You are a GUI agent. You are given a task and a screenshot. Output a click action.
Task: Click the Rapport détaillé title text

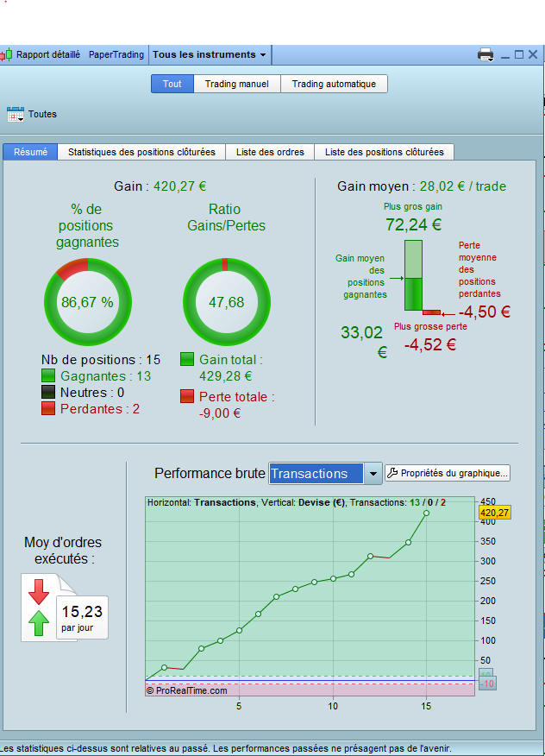(48, 54)
